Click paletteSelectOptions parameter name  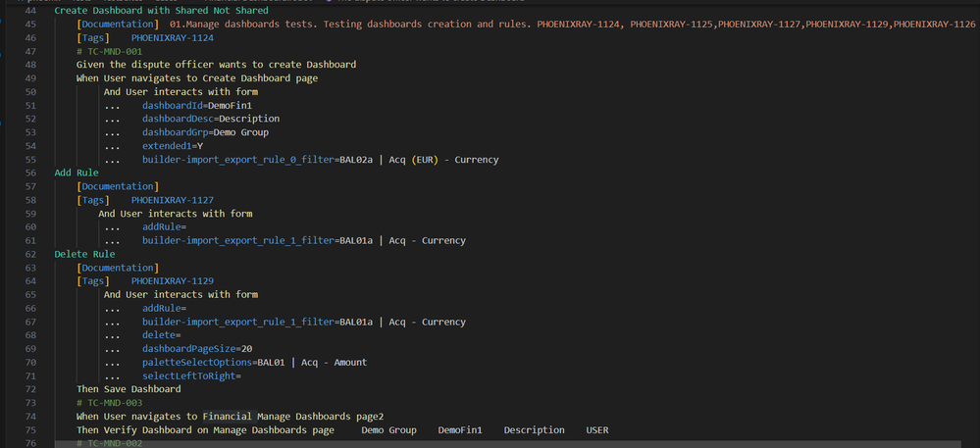coord(197,362)
